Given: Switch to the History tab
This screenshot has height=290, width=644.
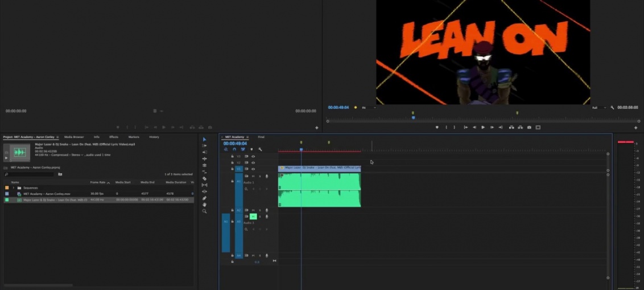Looking at the screenshot, I should [154, 137].
